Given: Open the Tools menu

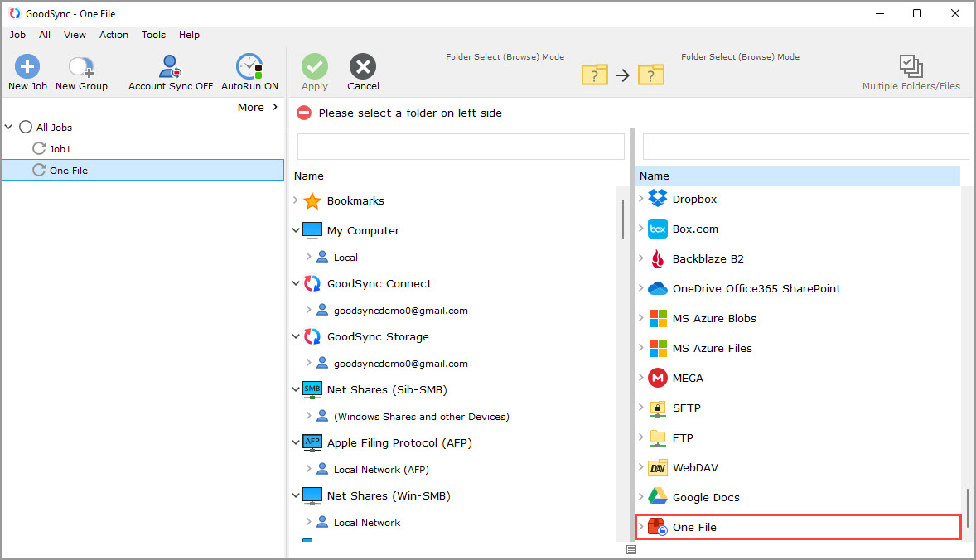Looking at the screenshot, I should (x=153, y=35).
